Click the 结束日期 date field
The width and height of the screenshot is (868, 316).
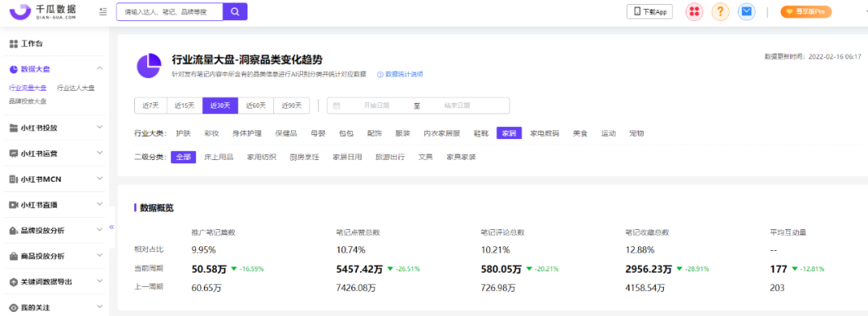coord(457,105)
